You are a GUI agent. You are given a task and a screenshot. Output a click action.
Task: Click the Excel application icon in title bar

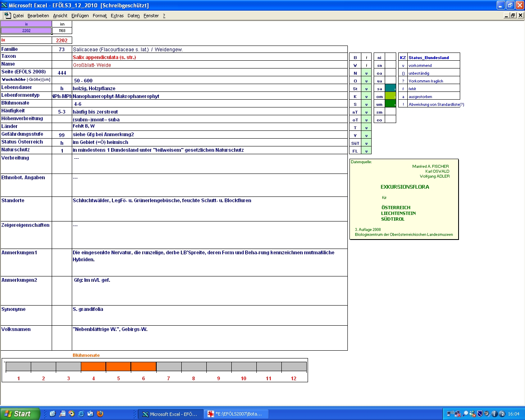click(x=4, y=5)
